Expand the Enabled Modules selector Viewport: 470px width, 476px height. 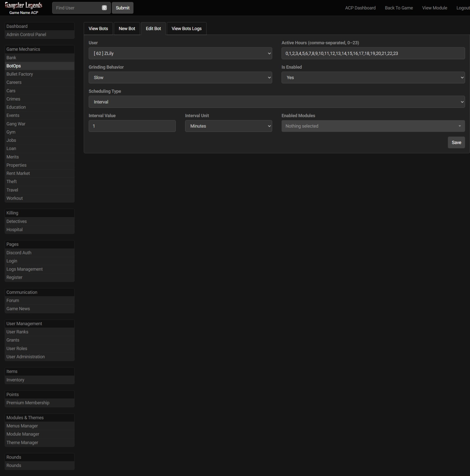click(373, 126)
